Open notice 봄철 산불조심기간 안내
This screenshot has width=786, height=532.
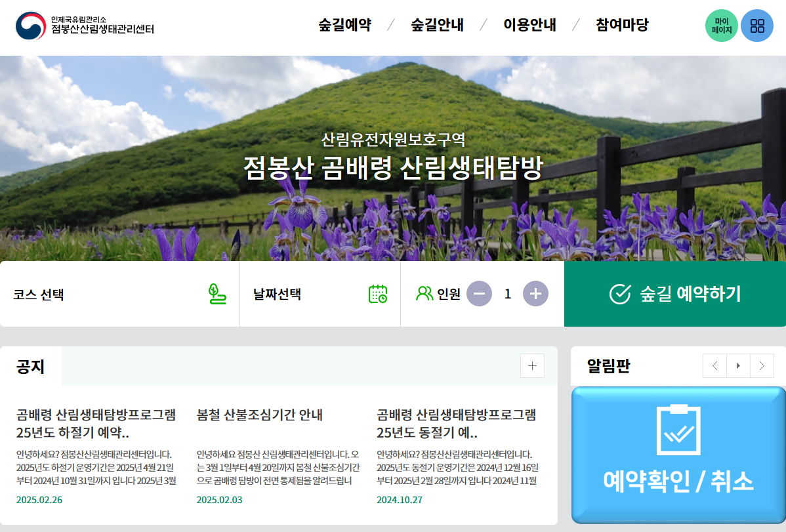260,415
